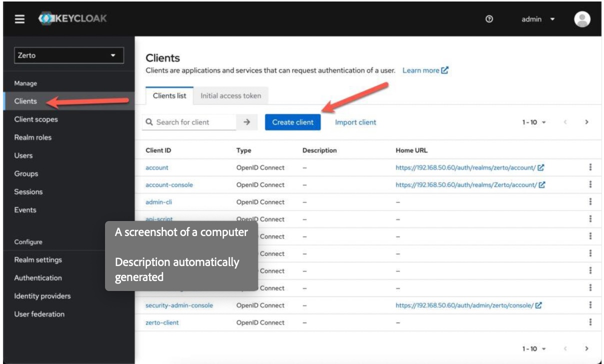Click the Home URL column header
This screenshot has width=604, height=364.
411,150
